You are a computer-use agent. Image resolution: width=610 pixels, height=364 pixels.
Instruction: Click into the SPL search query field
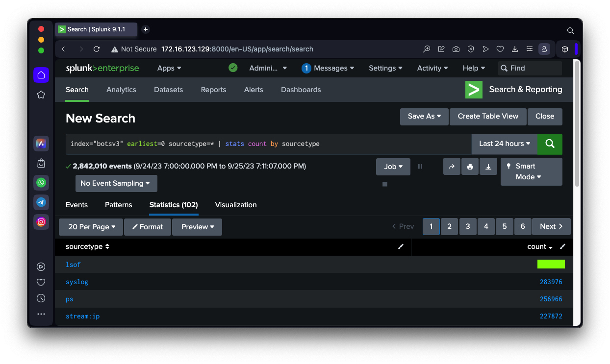pyautogui.click(x=269, y=144)
